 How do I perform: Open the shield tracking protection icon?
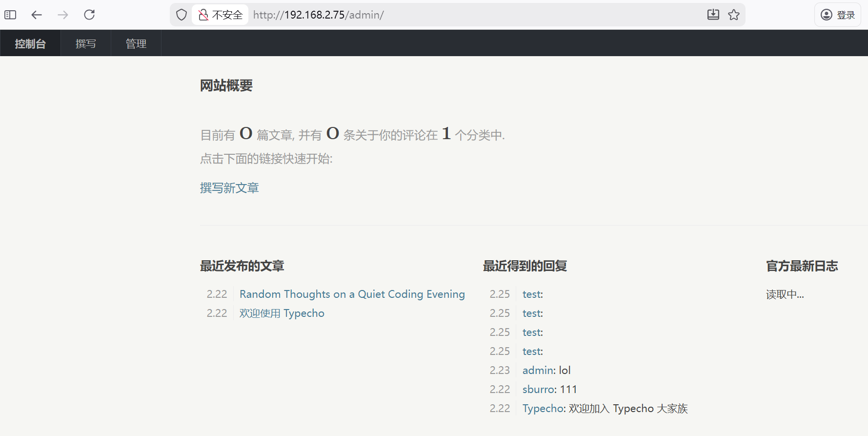tap(182, 15)
